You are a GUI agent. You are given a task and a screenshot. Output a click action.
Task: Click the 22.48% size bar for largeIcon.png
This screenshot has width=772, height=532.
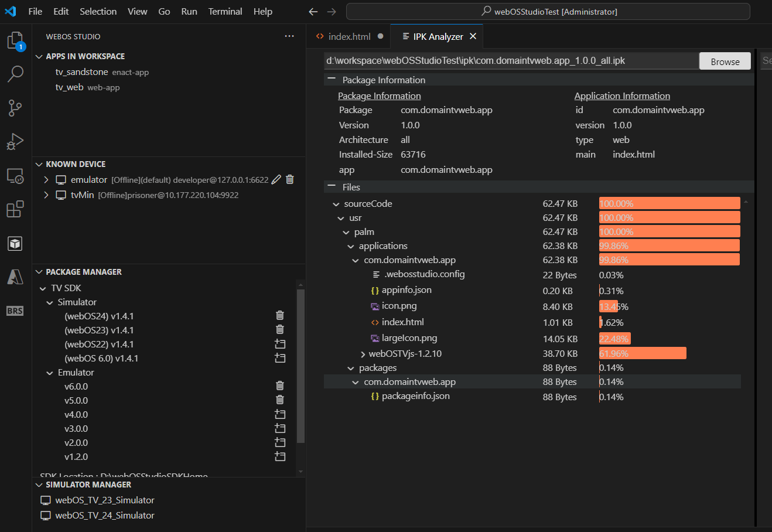coord(615,339)
